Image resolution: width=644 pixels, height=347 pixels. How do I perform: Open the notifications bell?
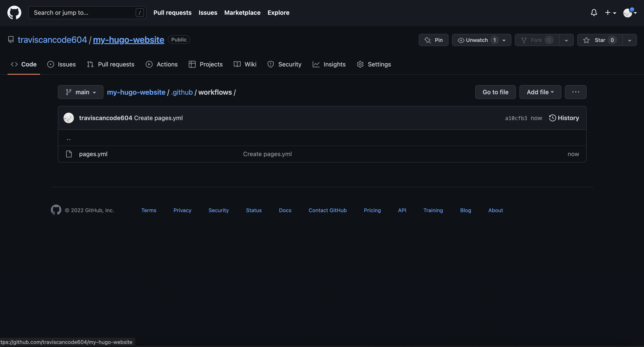tap(594, 12)
